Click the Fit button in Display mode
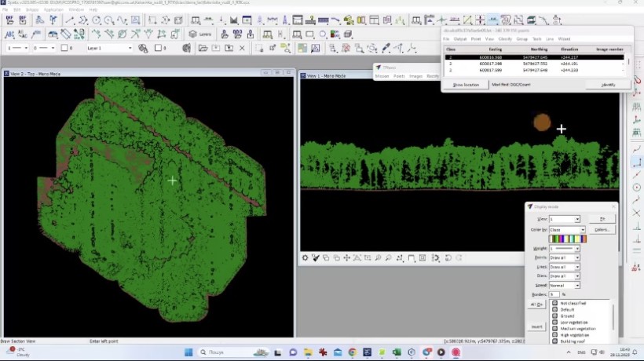The width and height of the screenshot is (644, 361). coord(602,219)
